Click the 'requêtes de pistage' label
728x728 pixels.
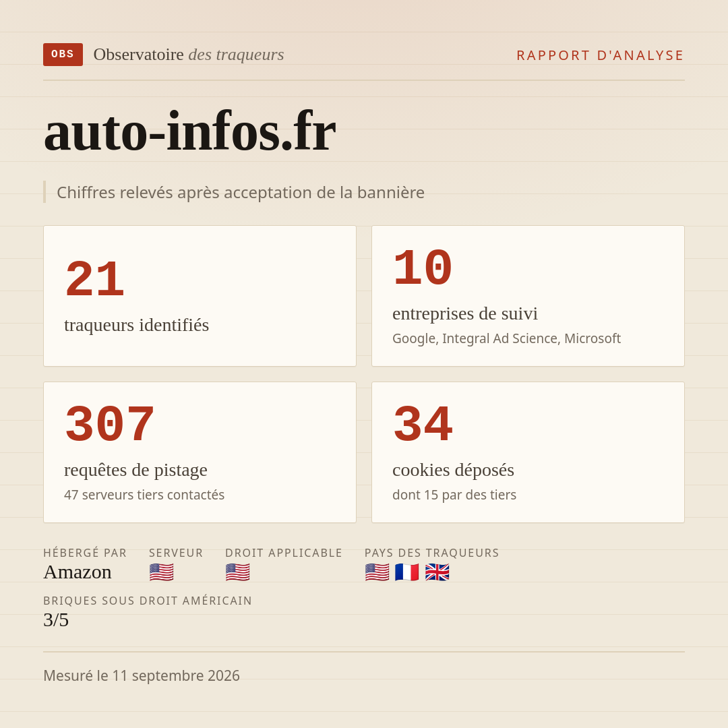[135, 470]
